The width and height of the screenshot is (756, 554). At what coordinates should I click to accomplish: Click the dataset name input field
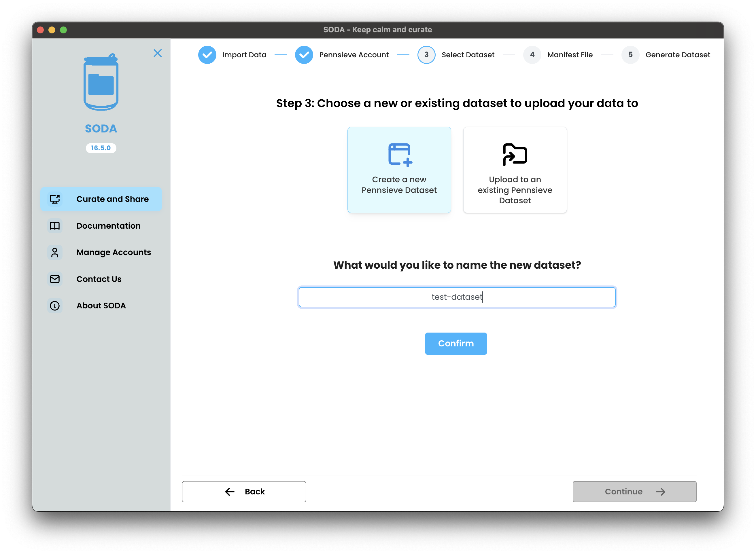pos(457,297)
